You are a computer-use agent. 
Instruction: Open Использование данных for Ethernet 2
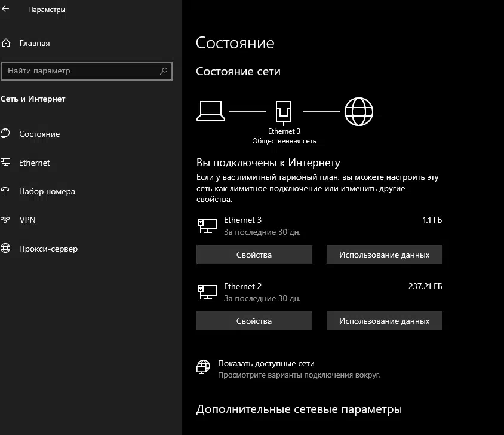tap(385, 321)
